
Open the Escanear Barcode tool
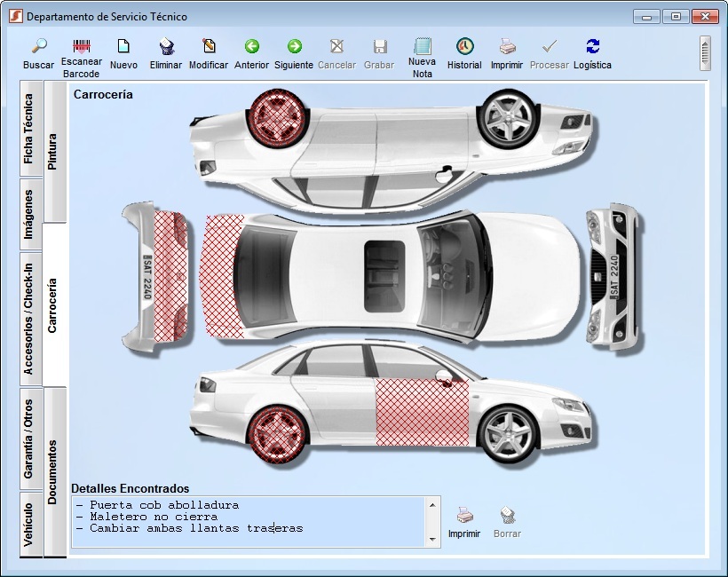pos(82,47)
